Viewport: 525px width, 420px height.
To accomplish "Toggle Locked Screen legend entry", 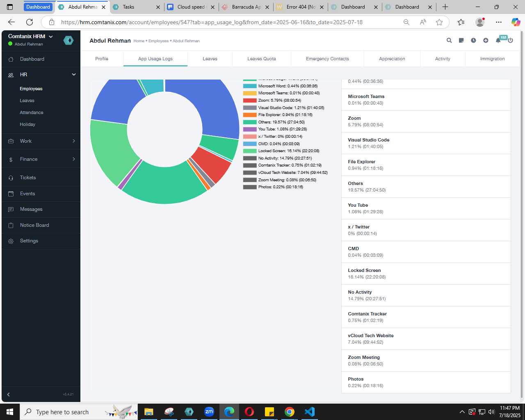I will [x=281, y=151].
